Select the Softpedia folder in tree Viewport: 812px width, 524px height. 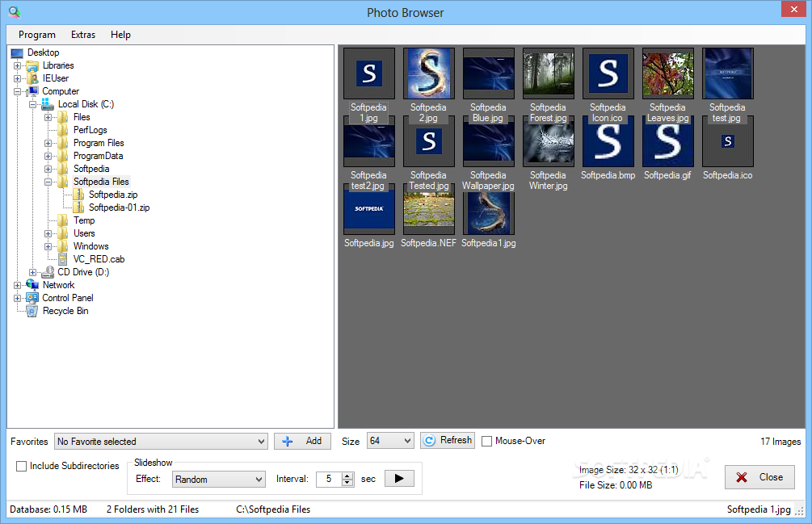[91, 169]
